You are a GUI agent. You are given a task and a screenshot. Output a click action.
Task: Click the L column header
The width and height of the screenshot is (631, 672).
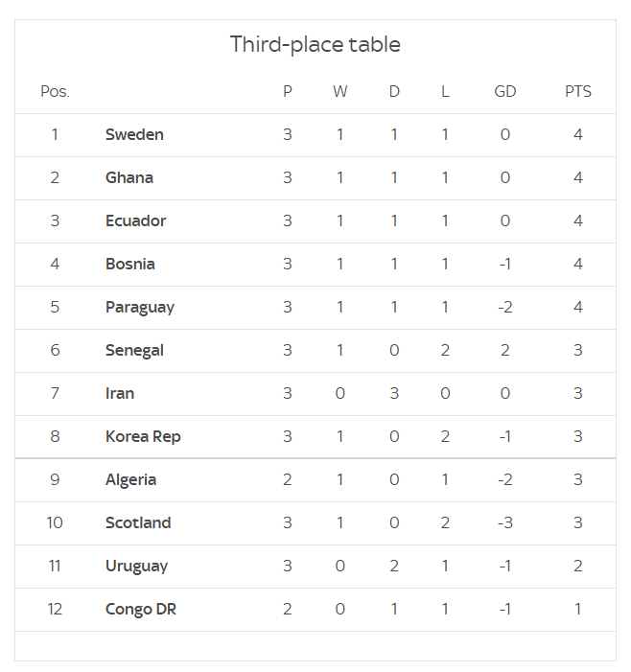(x=445, y=91)
